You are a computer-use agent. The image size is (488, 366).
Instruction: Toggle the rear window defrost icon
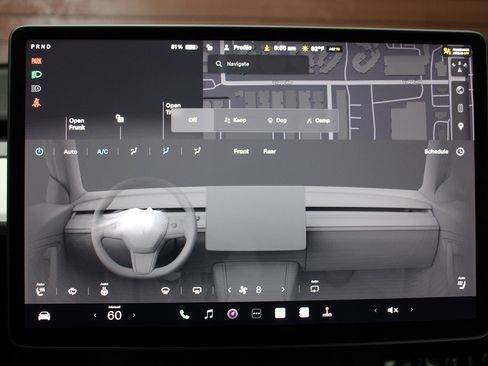[x=197, y=291]
